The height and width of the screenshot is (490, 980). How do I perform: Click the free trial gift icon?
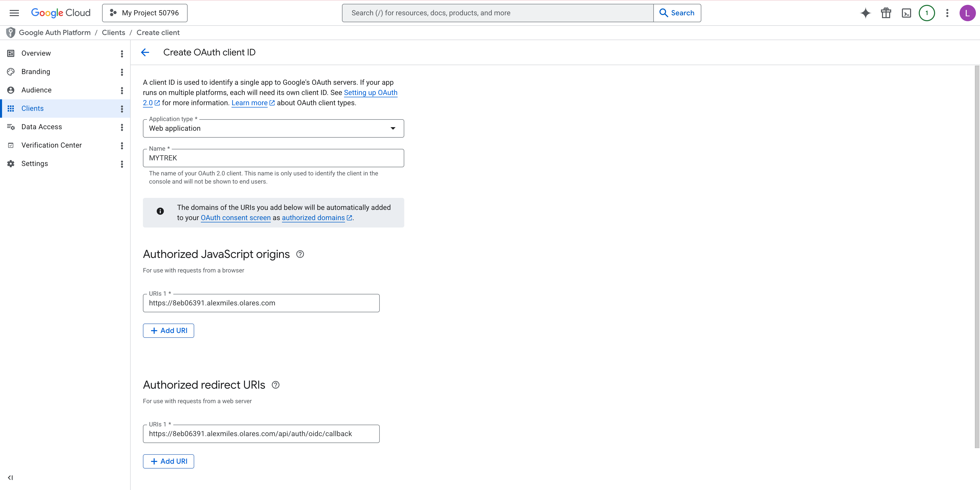(886, 13)
